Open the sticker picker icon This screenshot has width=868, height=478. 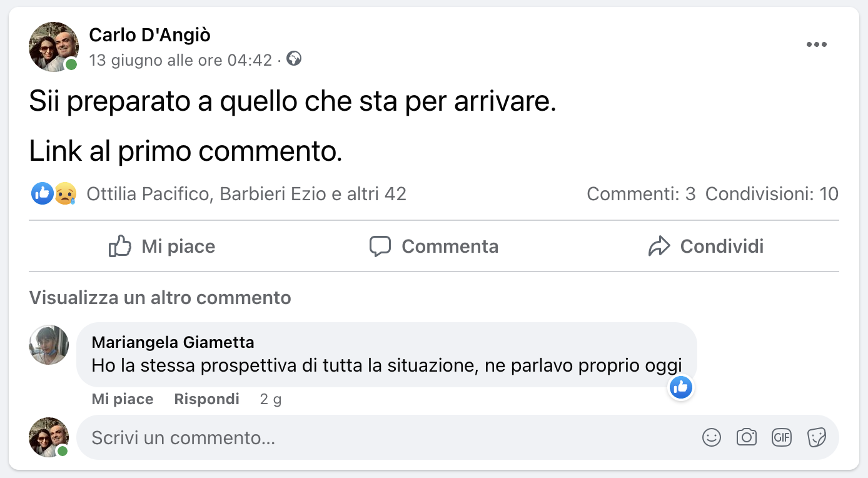click(817, 437)
